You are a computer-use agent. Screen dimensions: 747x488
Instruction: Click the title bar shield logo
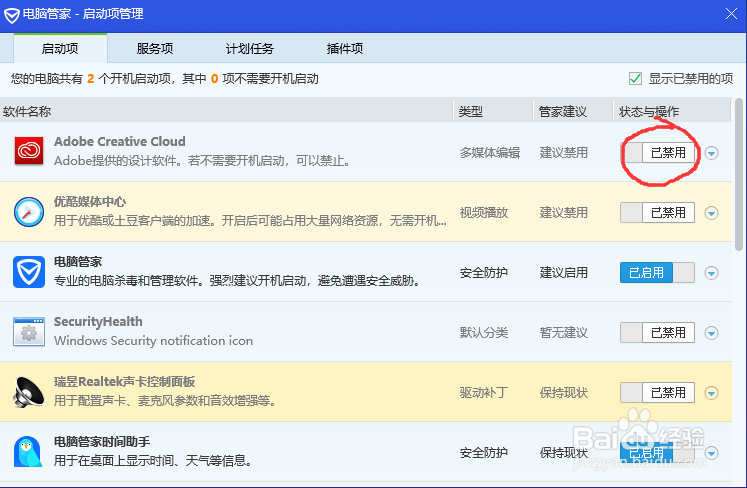click(x=11, y=15)
